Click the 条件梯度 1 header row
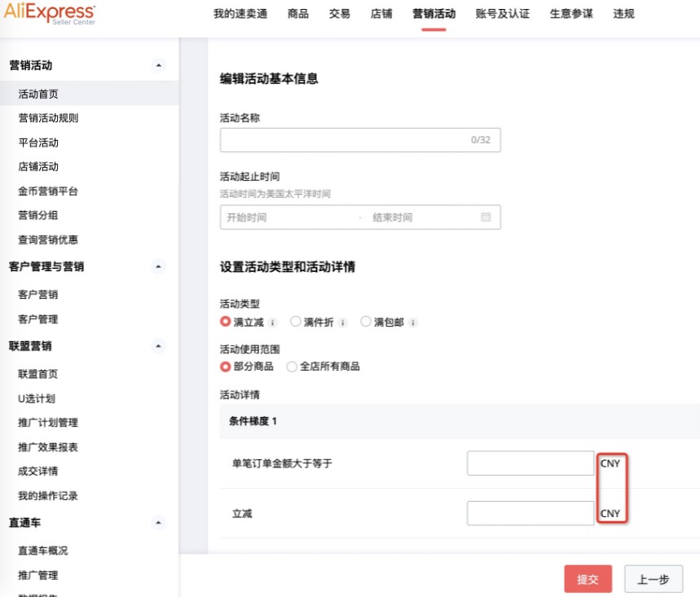 tap(460, 421)
